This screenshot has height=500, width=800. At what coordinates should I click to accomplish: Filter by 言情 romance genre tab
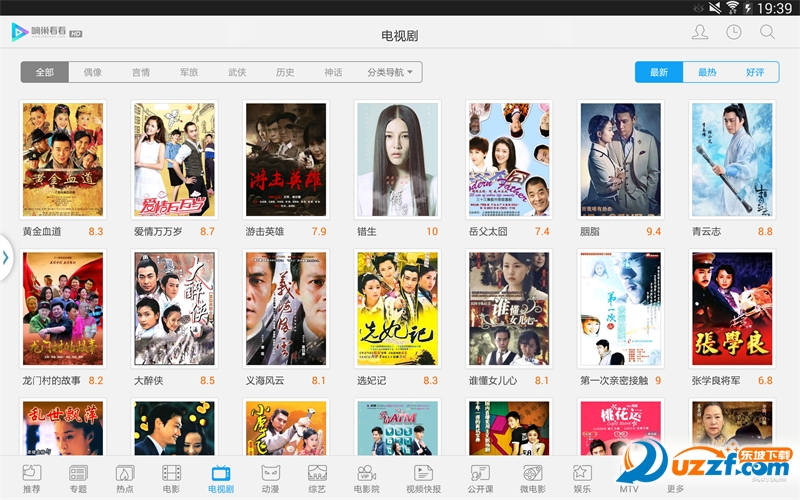(x=141, y=72)
